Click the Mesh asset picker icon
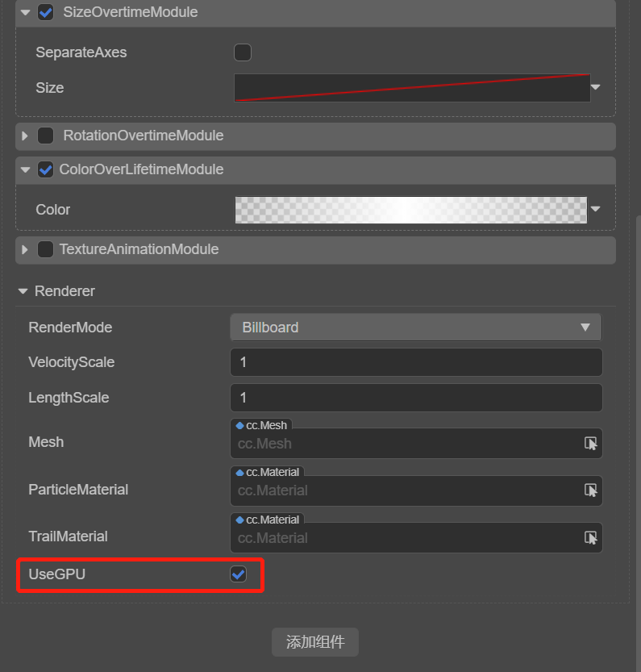Screen dimensions: 641x672 [x=591, y=443]
